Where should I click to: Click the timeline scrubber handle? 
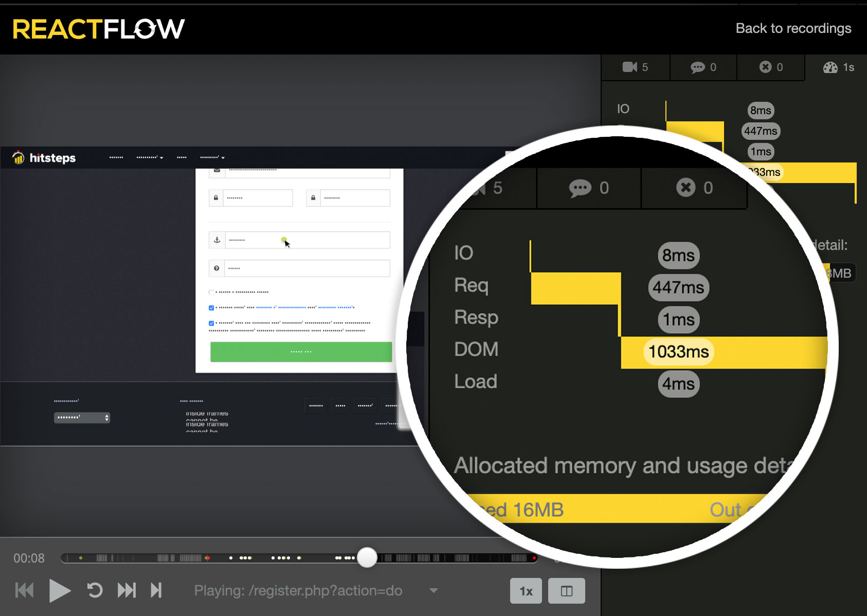click(367, 557)
